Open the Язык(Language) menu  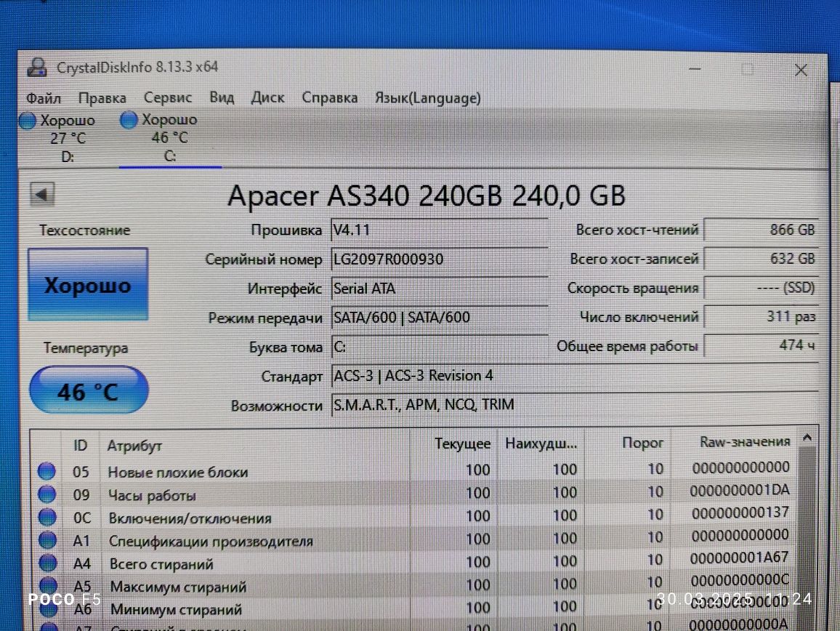(427, 98)
